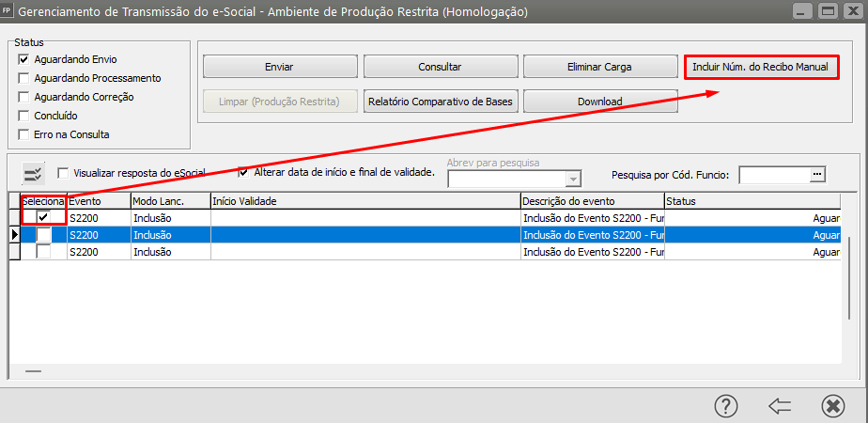Check the highlighted S2200 row selection box
The height and width of the screenshot is (423, 868).
point(44,235)
